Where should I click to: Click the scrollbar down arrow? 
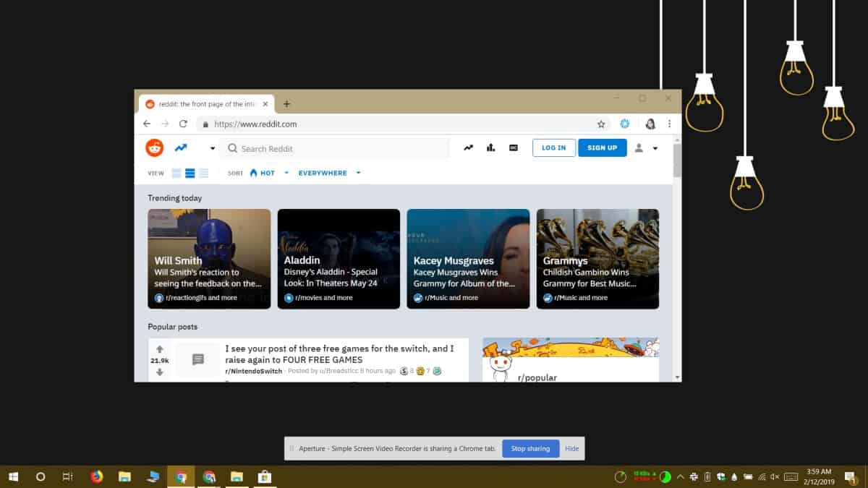pos(677,377)
